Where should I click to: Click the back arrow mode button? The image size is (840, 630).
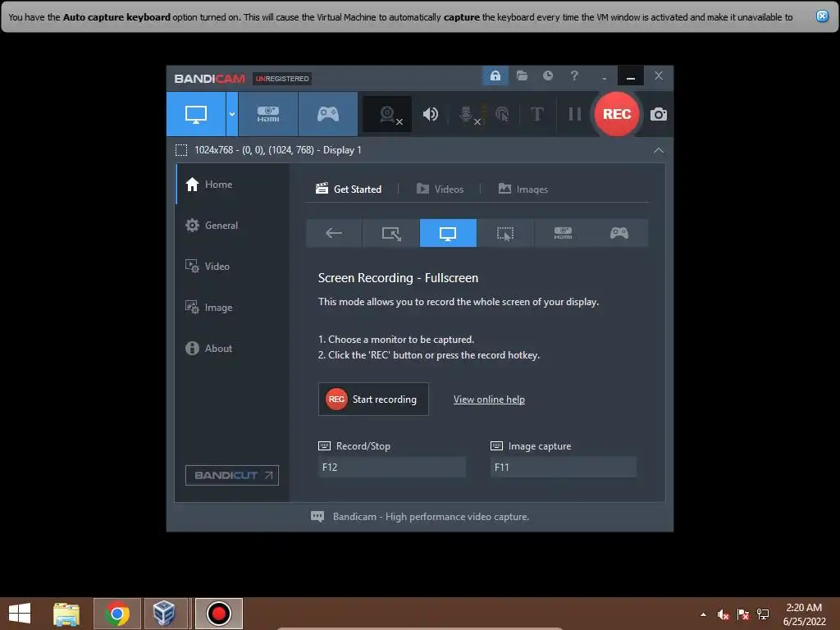tap(334, 233)
